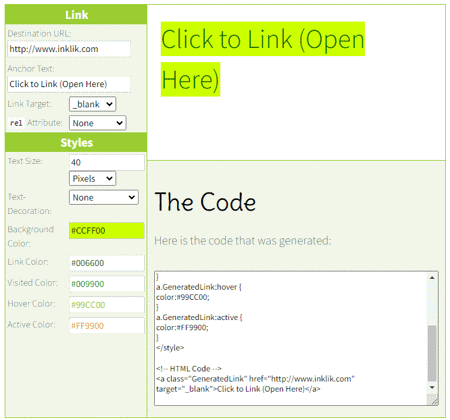Viewport: 450px width, 420px height.
Task: Click the Link Color #006600 field
Action: [x=107, y=263]
